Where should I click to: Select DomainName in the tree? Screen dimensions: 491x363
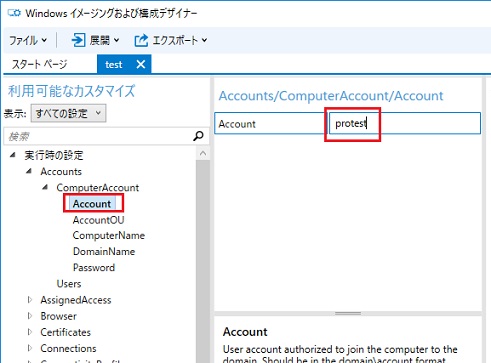coord(104,251)
